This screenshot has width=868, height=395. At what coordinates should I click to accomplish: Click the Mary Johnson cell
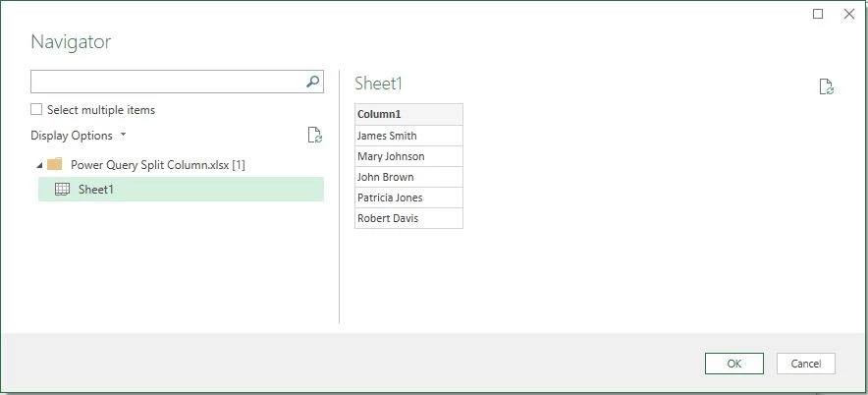(x=408, y=156)
